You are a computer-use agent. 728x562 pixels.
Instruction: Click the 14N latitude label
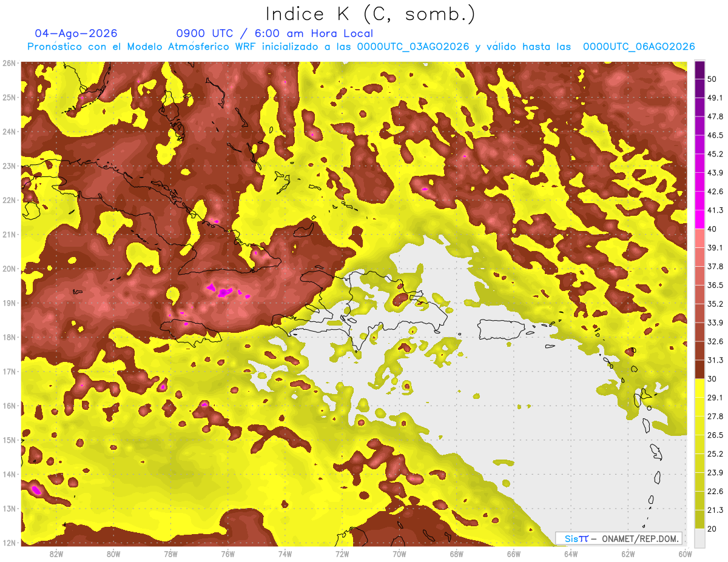point(9,474)
